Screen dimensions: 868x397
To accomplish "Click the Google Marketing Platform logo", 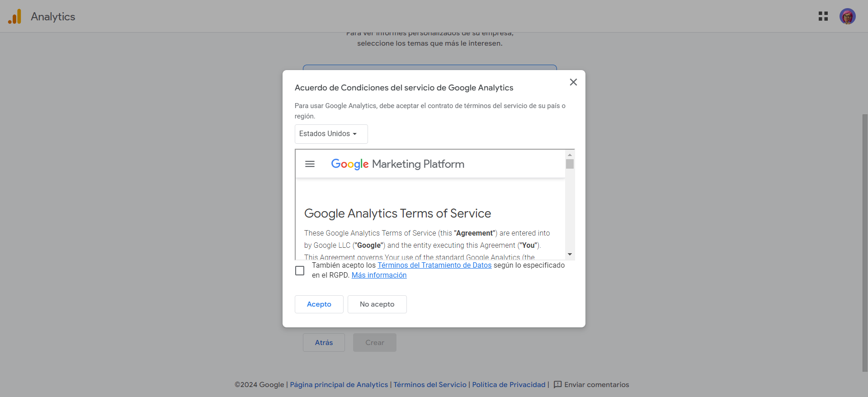I will (397, 164).
